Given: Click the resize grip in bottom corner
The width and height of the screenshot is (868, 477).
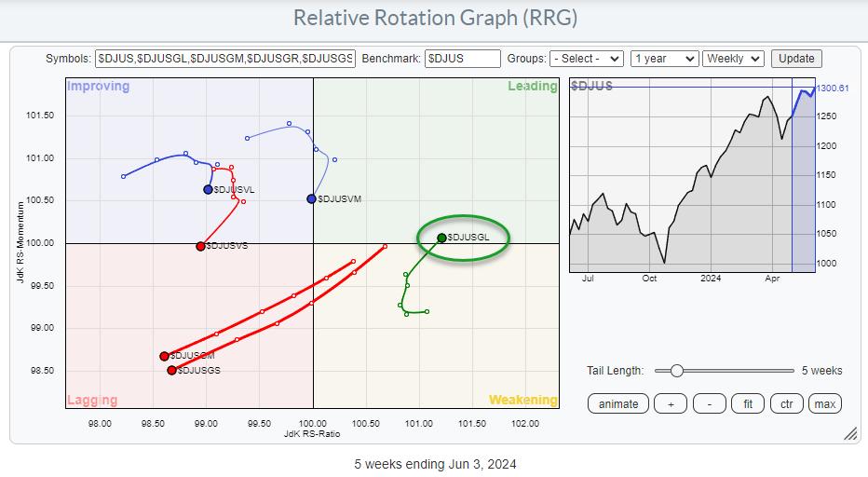Looking at the screenshot, I should tap(849, 433).
